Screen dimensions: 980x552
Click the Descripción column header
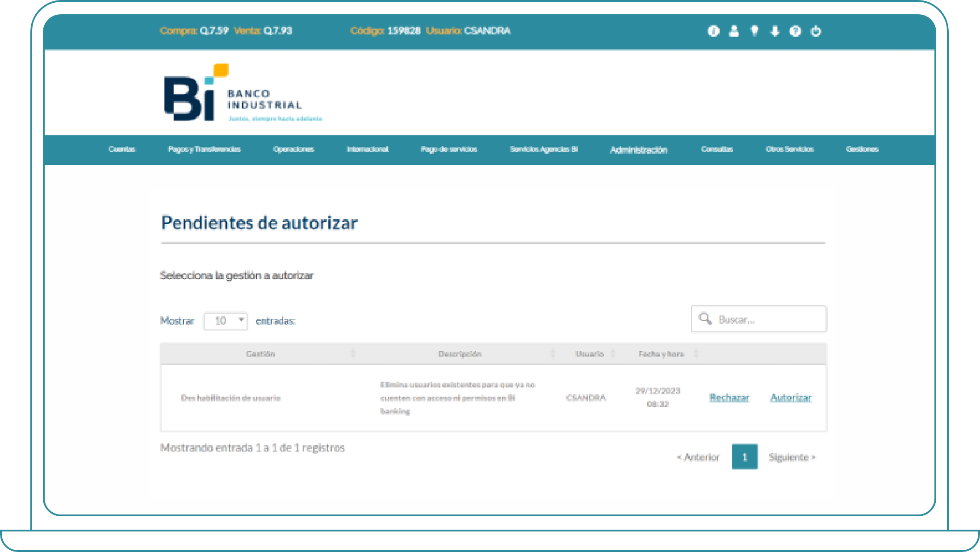point(460,354)
